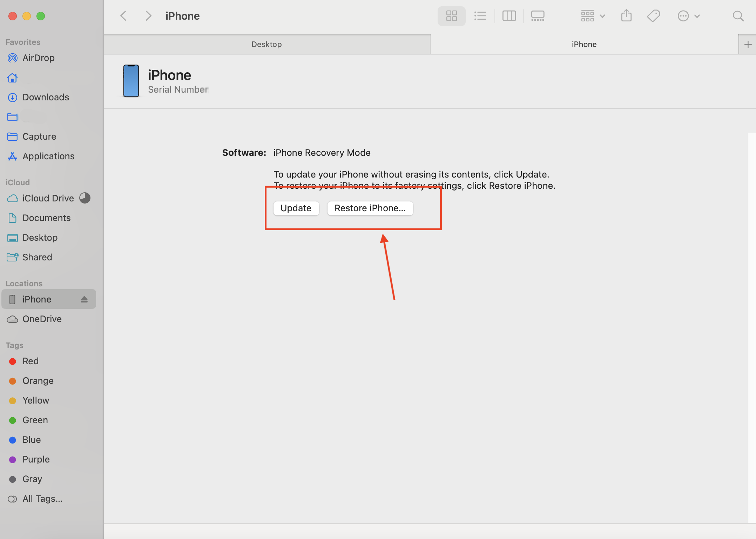The width and height of the screenshot is (756, 539).
Task: Eject the iPhone from sidebar
Action: [x=84, y=299]
